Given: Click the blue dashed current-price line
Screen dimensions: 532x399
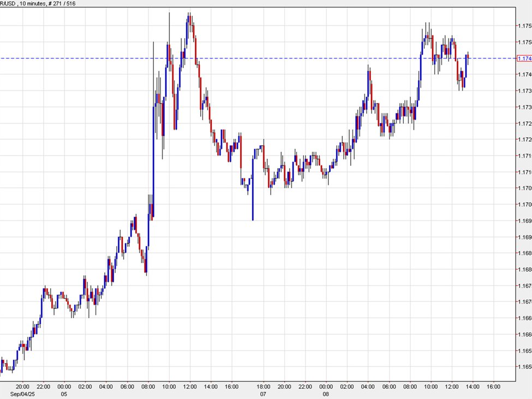Looking at the screenshot, I should point(258,58).
